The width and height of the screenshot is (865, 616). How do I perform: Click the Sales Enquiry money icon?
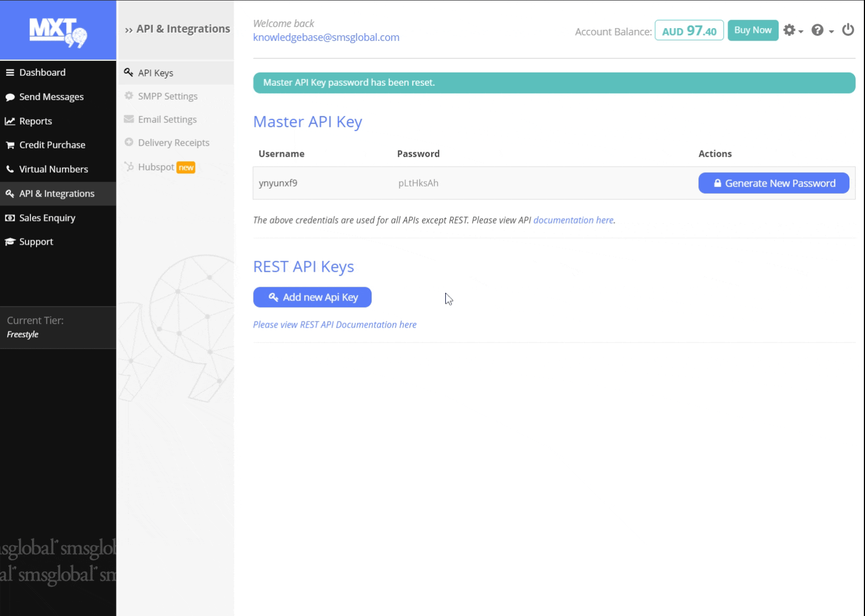[10, 218]
